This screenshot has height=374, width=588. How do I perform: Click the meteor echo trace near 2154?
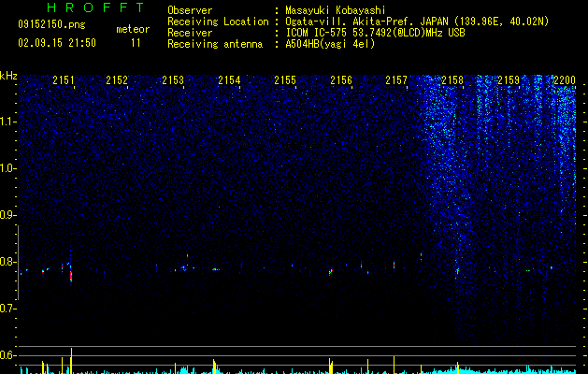216,269
